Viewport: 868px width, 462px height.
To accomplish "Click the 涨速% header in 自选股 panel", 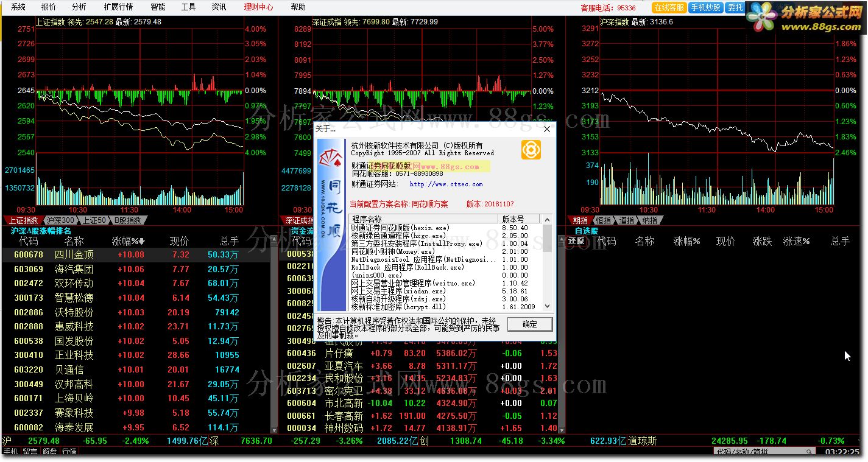I will (x=797, y=242).
